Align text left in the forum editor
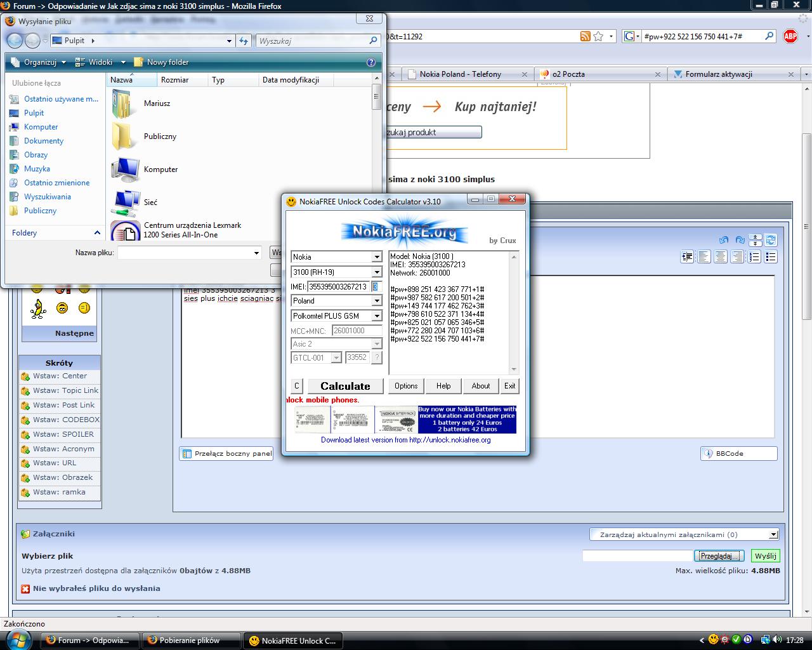Screen dimensions: 812x650 tap(704, 257)
